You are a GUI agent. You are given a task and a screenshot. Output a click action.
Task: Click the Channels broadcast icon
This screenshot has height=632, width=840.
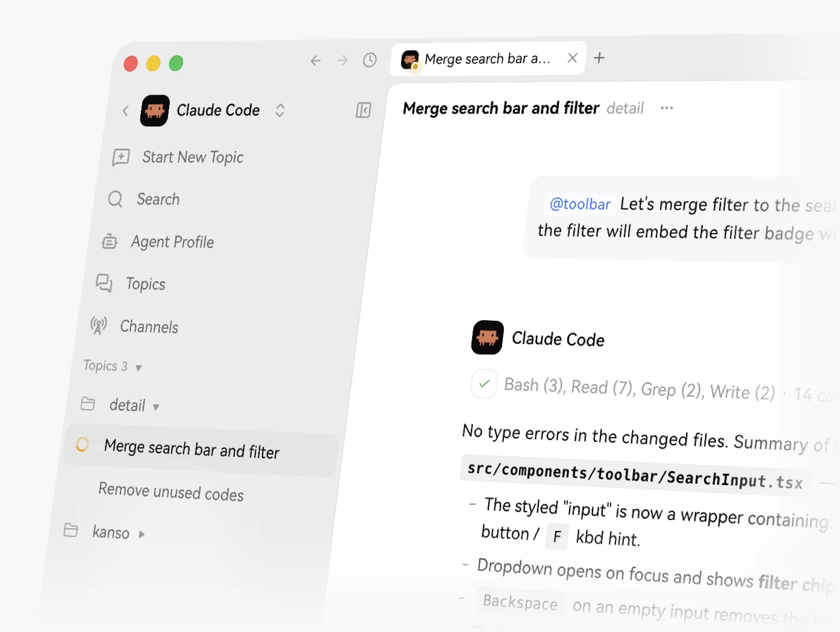tap(99, 326)
